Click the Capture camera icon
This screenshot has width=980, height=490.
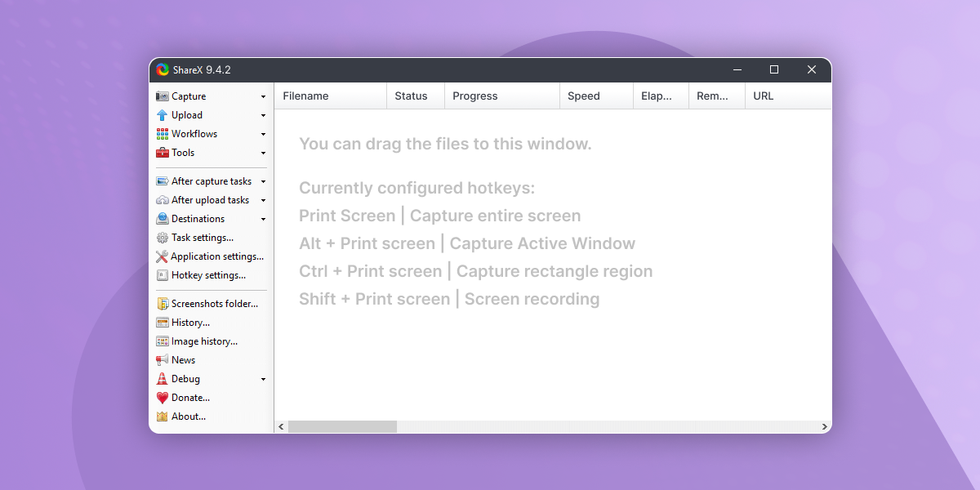click(163, 96)
